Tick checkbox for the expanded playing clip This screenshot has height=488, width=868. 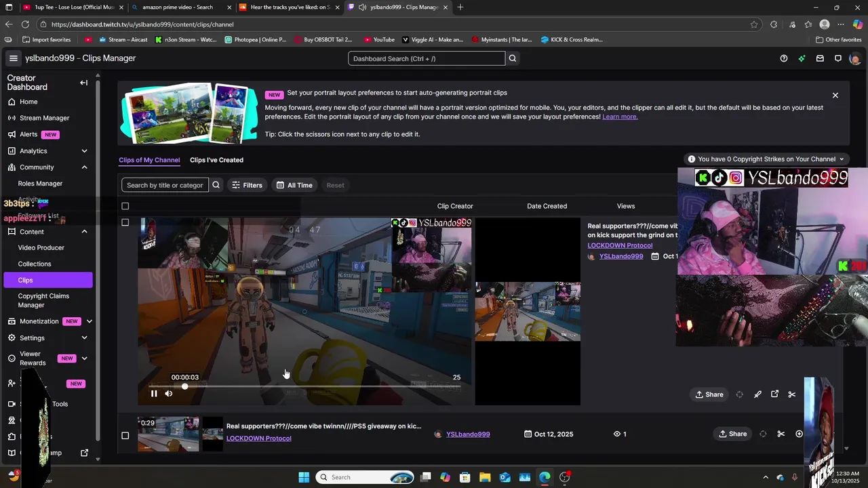click(125, 222)
